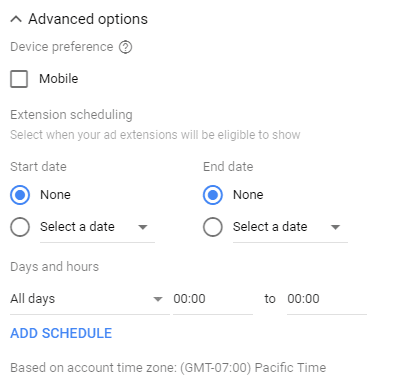Choose the Select a date radio under Start date

click(x=20, y=227)
